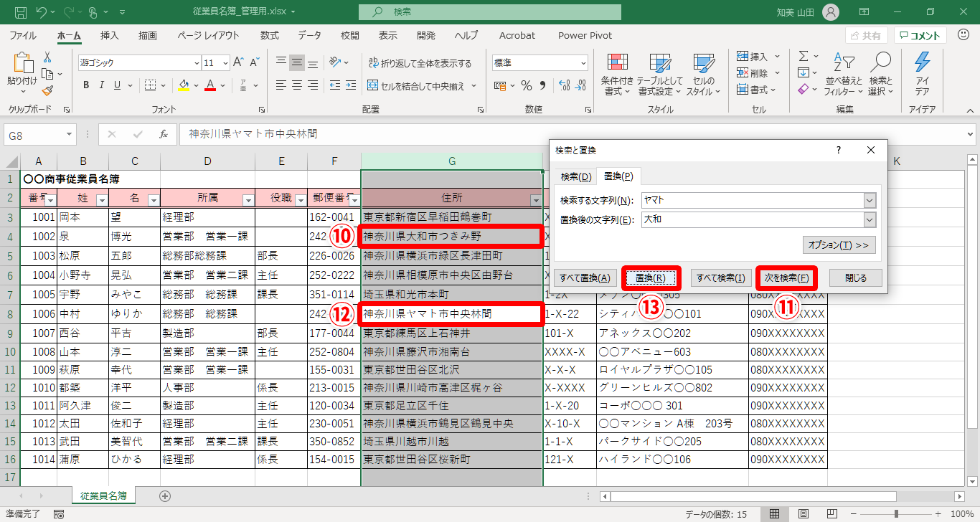Cut selection with the scissors icon
This screenshot has width=980, height=522.
tap(47, 57)
